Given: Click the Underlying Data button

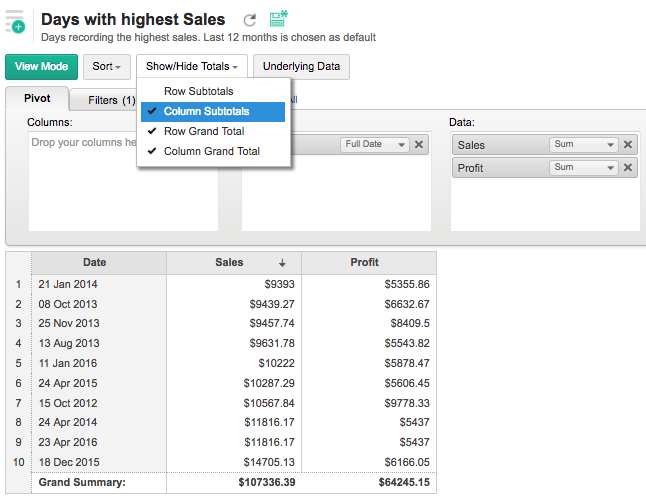Looking at the screenshot, I should (x=301, y=67).
